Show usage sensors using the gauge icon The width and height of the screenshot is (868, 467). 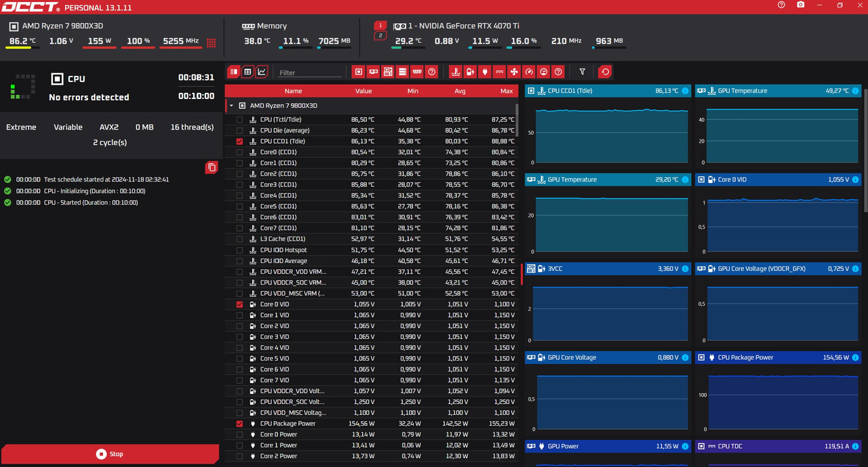pyautogui.click(x=543, y=71)
